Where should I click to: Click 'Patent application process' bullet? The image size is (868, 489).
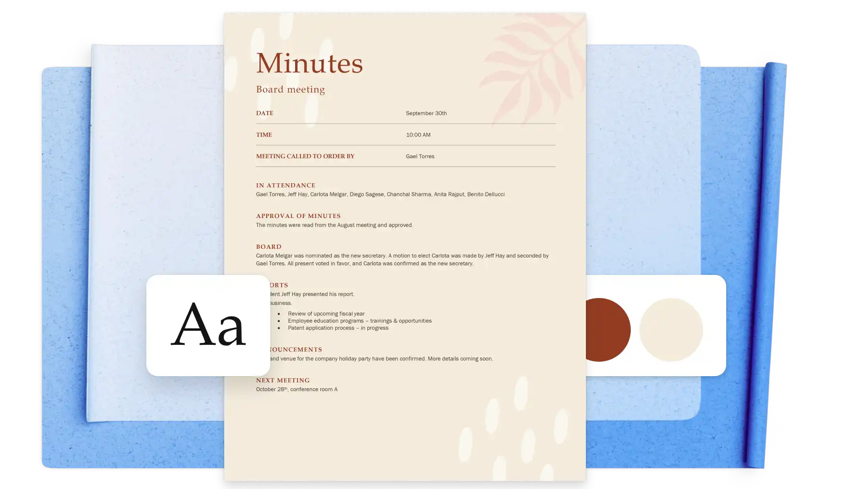338,328
